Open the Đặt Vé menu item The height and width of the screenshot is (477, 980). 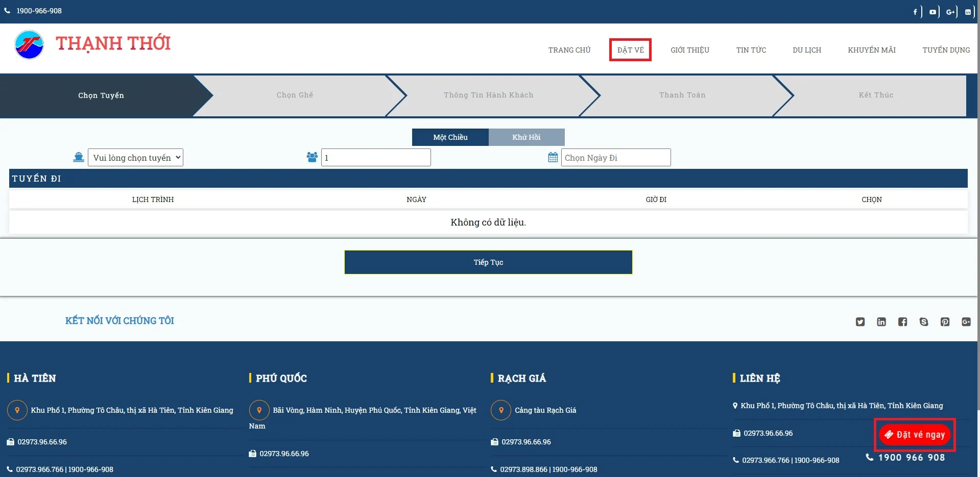631,50
